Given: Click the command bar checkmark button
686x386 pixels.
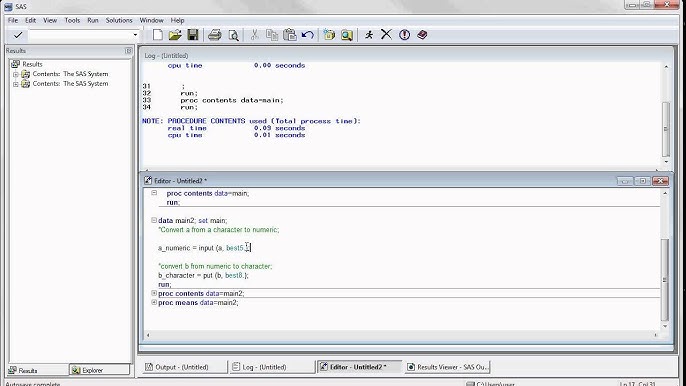Looking at the screenshot, I should coord(18,35).
